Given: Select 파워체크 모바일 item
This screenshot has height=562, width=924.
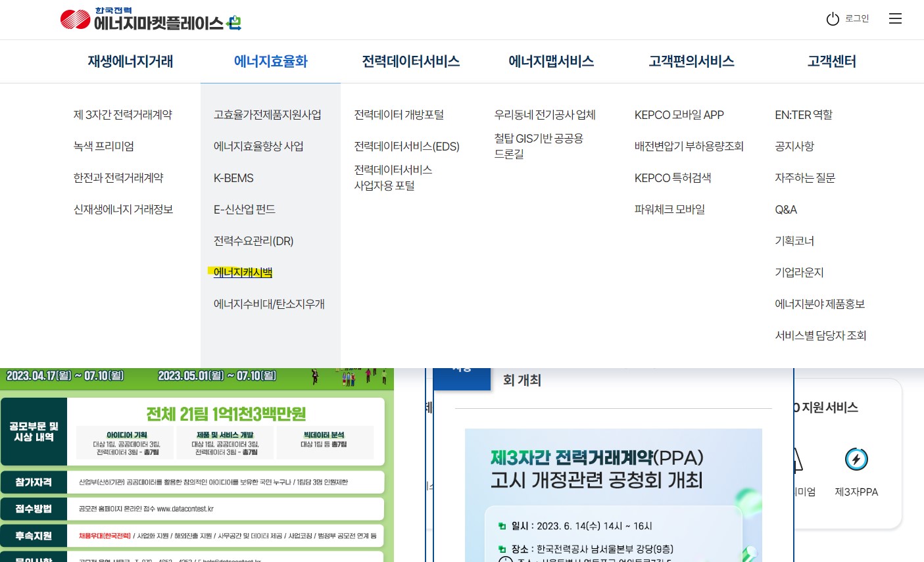Looking at the screenshot, I should pyautogui.click(x=669, y=210).
